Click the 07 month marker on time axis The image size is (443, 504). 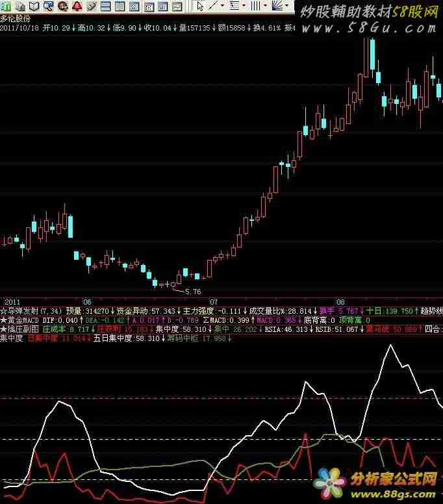click(214, 302)
